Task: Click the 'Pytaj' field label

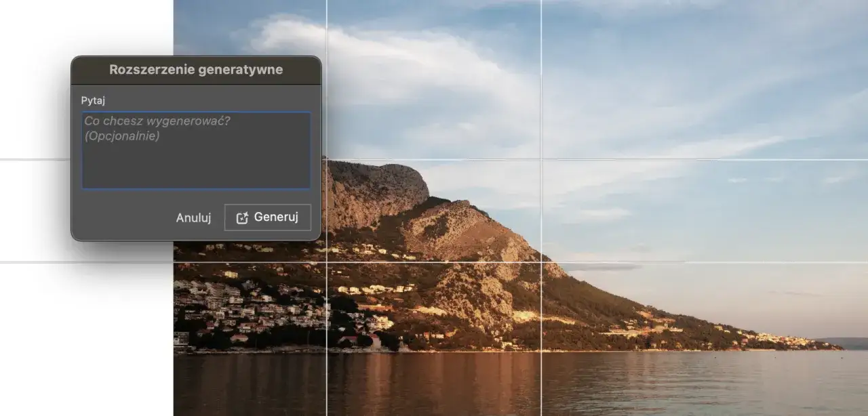Action: [93, 100]
